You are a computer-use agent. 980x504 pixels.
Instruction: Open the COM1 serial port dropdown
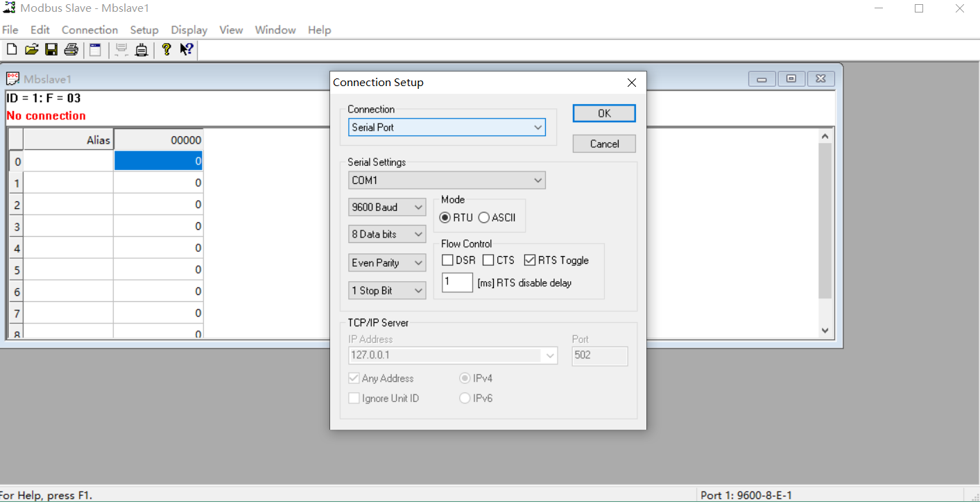click(447, 180)
